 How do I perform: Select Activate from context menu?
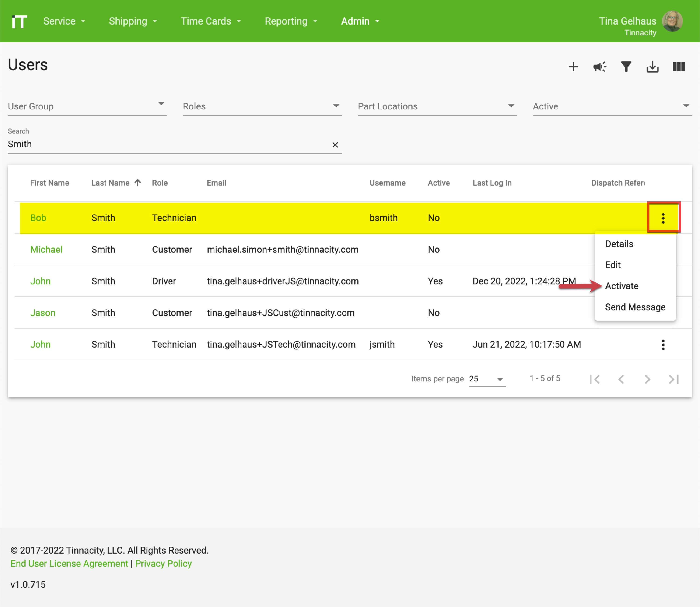[621, 286]
